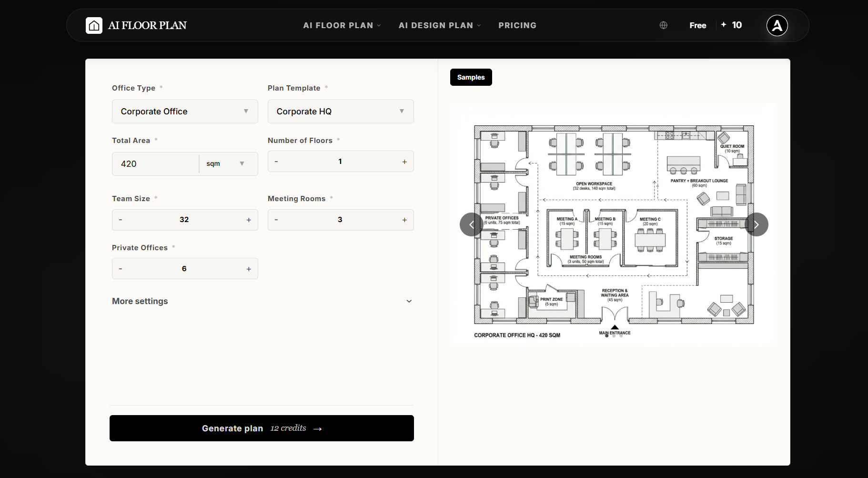This screenshot has height=478, width=868.
Task: Open the Office Type dropdown
Action: 185,112
